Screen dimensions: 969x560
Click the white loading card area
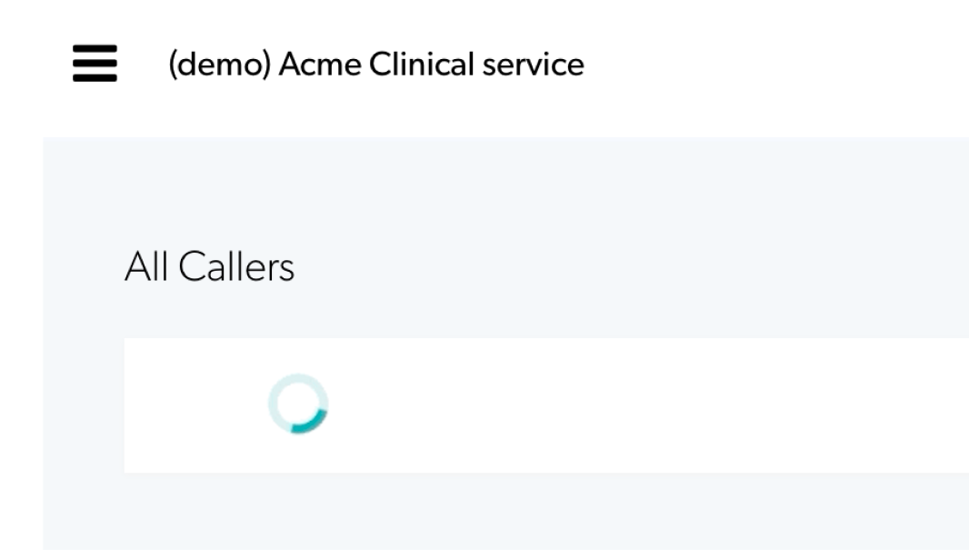pyautogui.click(x=545, y=403)
